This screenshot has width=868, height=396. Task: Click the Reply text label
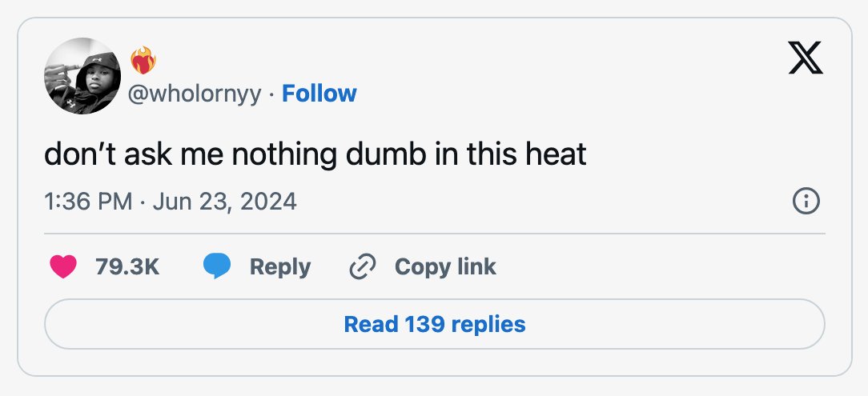tap(280, 268)
